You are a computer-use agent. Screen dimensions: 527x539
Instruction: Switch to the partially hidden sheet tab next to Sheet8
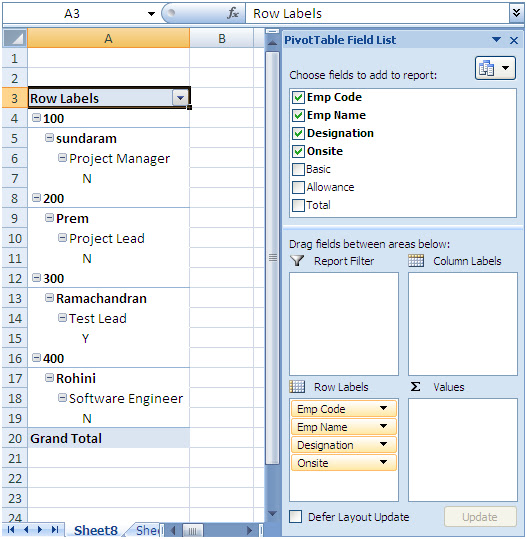point(146,530)
